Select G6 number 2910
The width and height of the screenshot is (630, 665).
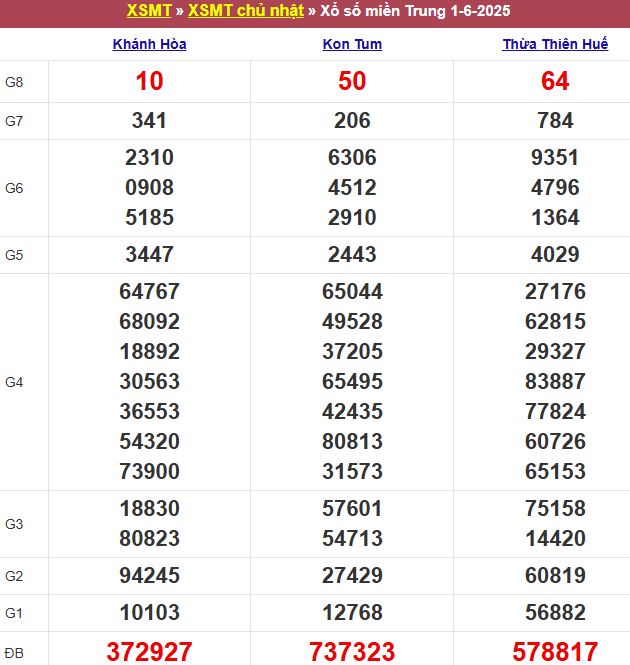[x=352, y=218]
